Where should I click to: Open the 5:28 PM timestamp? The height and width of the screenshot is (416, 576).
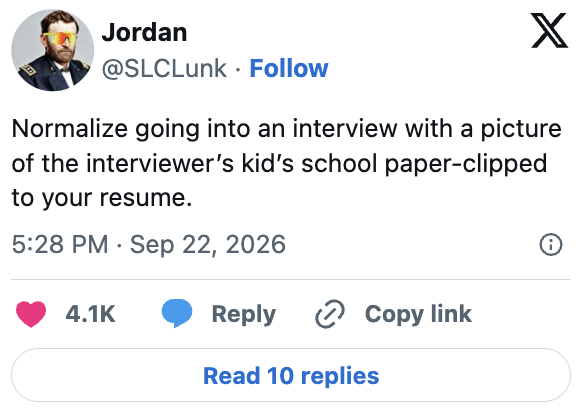(x=60, y=244)
